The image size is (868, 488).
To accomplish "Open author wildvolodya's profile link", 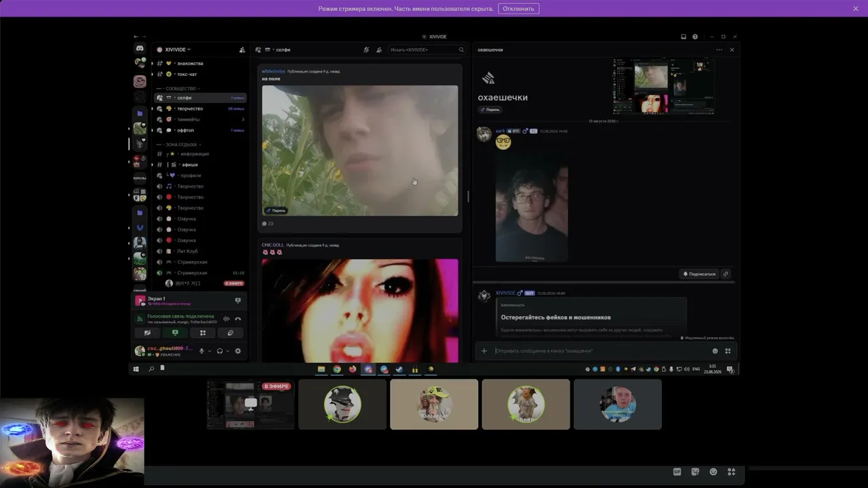I will point(273,71).
